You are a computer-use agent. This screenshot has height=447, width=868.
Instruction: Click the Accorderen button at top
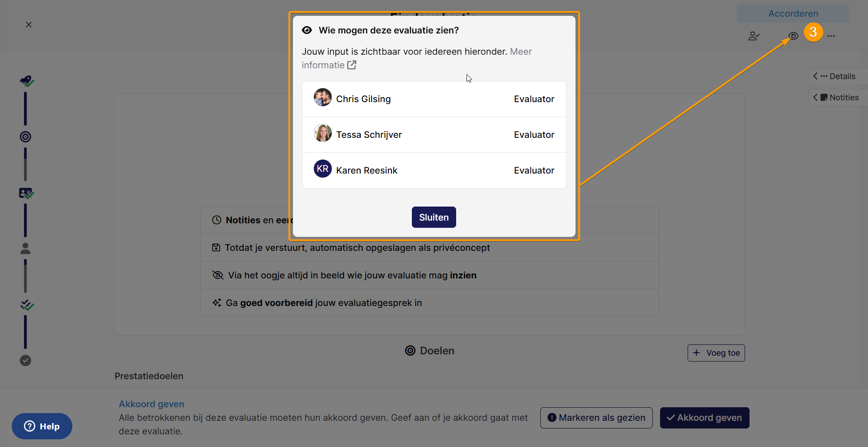793,14
